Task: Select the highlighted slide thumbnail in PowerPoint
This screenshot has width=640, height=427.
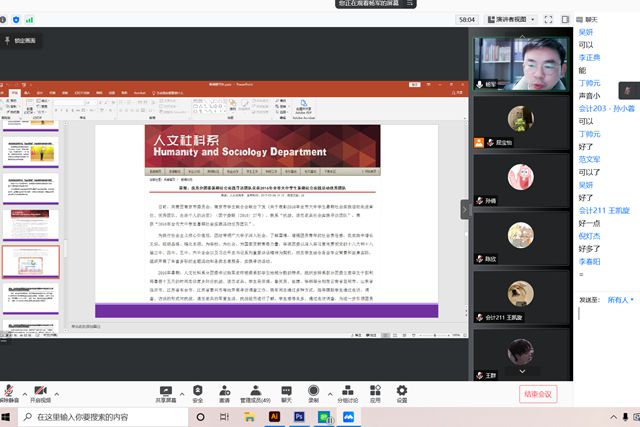Action: 31,262
